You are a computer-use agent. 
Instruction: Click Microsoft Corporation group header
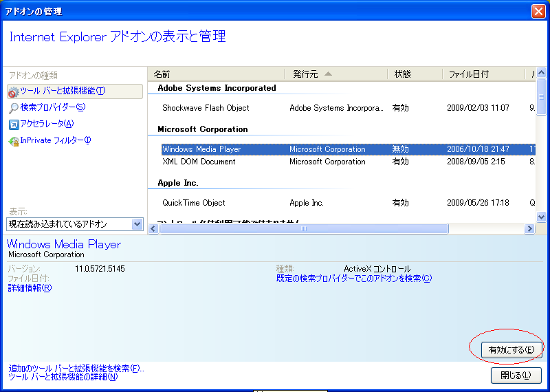[203, 129]
